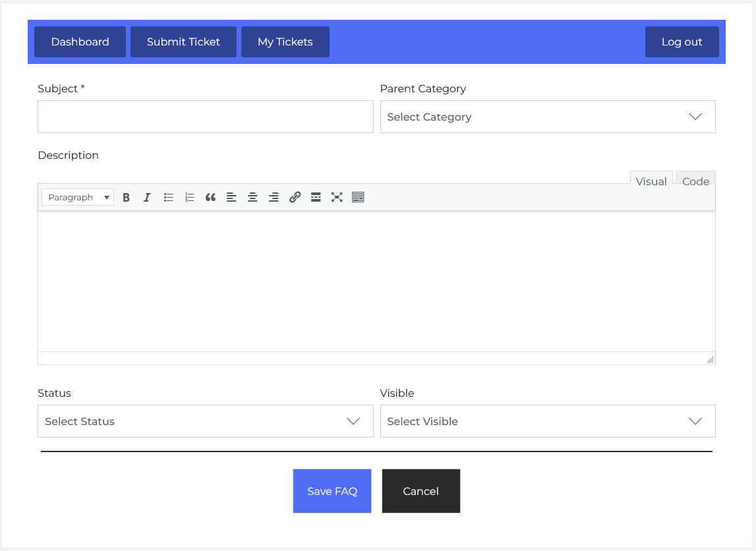Image resolution: width=756 pixels, height=551 pixels.
Task: Expand the Parent Category dropdown
Action: [x=547, y=117]
